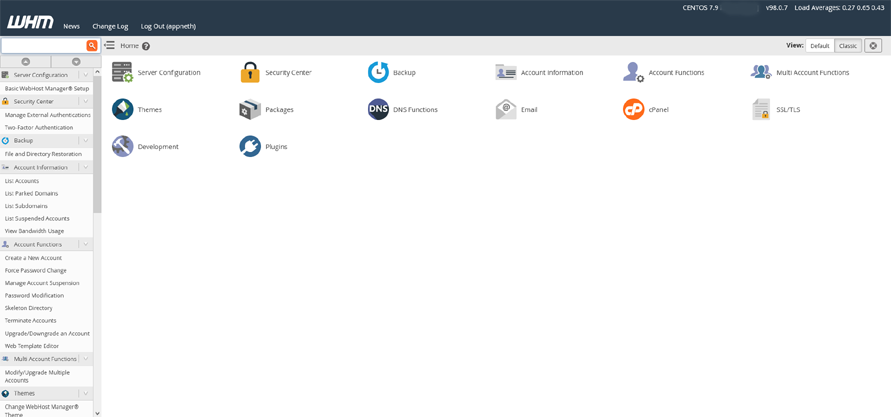Switch to the Classic view

tap(848, 46)
